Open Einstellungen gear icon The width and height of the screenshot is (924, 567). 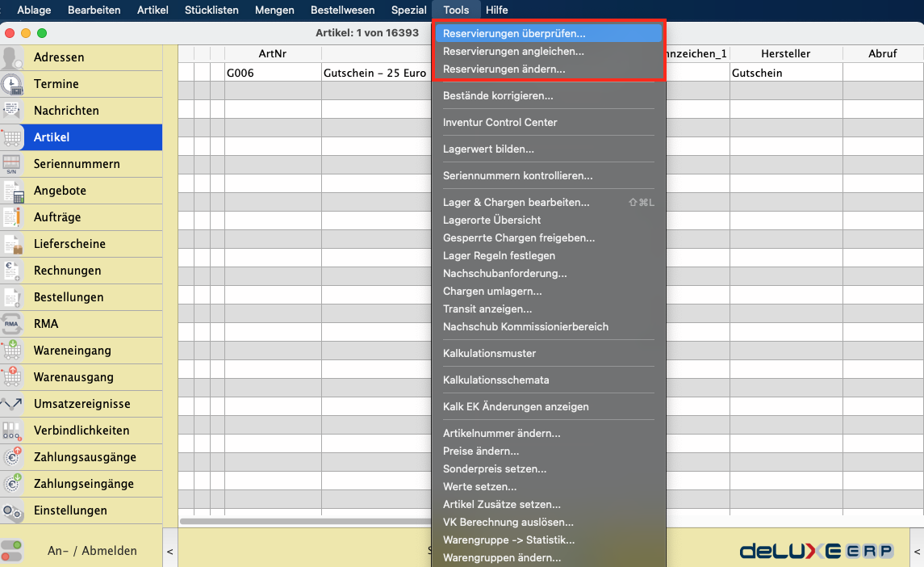point(12,511)
